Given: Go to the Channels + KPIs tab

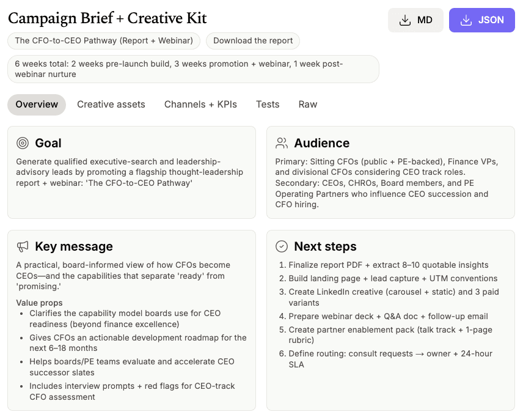Looking at the screenshot, I should (200, 105).
